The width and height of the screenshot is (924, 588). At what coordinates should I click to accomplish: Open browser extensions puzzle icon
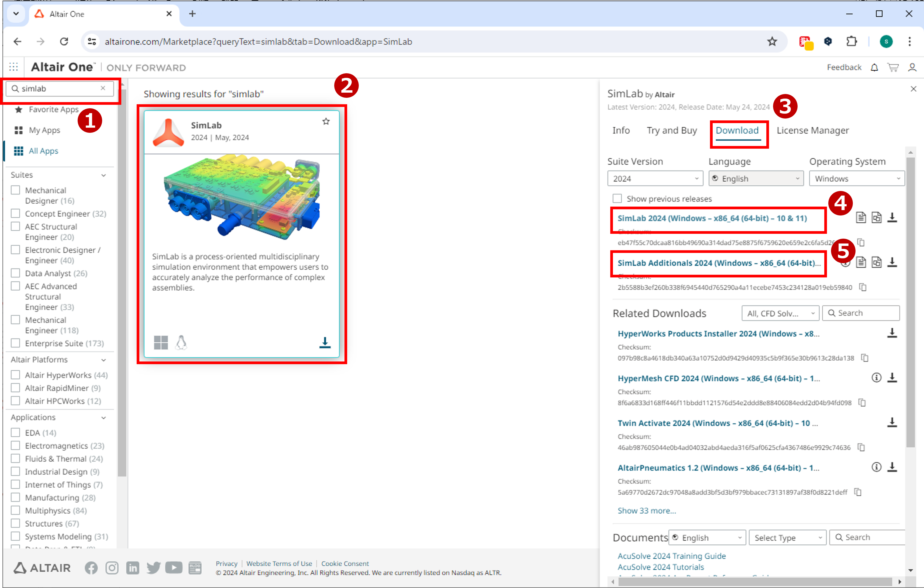click(x=851, y=41)
